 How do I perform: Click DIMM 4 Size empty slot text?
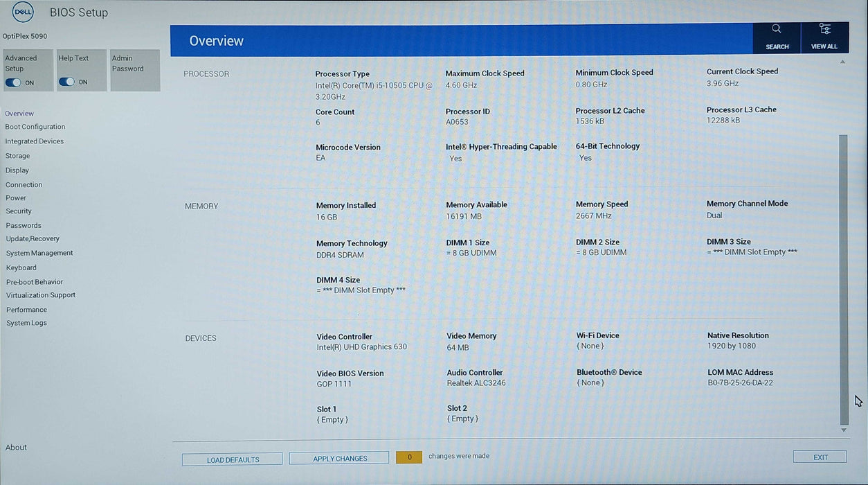(361, 290)
